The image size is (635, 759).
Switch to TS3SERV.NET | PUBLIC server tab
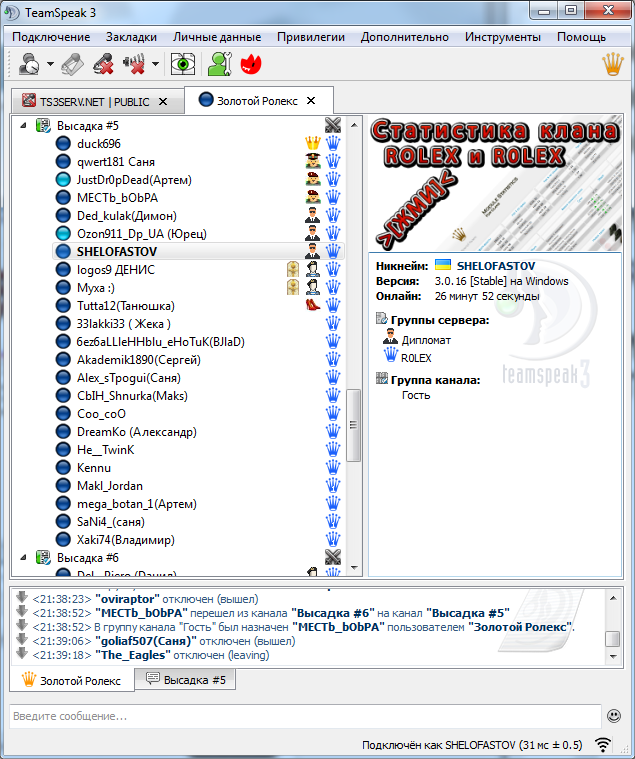click(94, 102)
